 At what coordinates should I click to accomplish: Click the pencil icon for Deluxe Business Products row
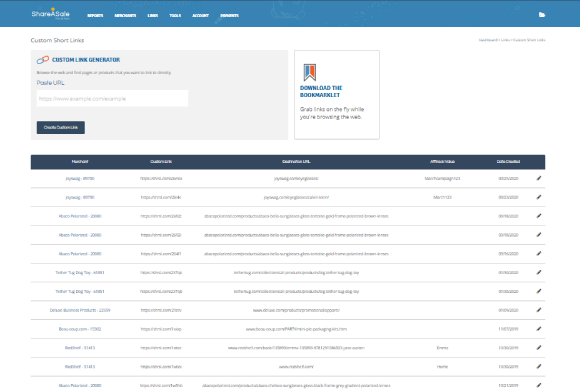(x=539, y=310)
